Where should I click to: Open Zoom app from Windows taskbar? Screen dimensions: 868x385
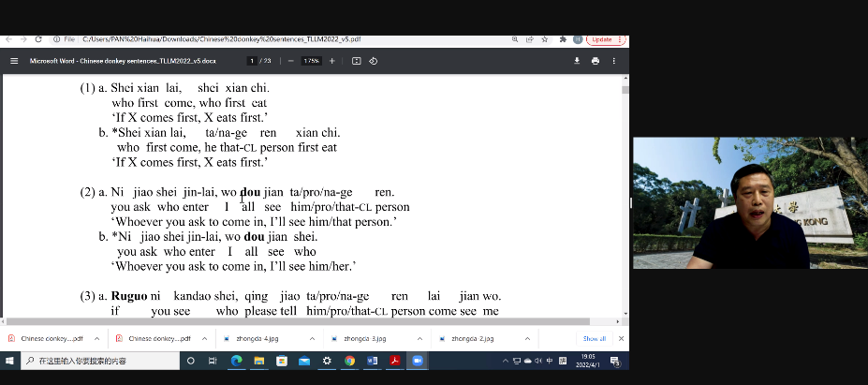point(418,361)
